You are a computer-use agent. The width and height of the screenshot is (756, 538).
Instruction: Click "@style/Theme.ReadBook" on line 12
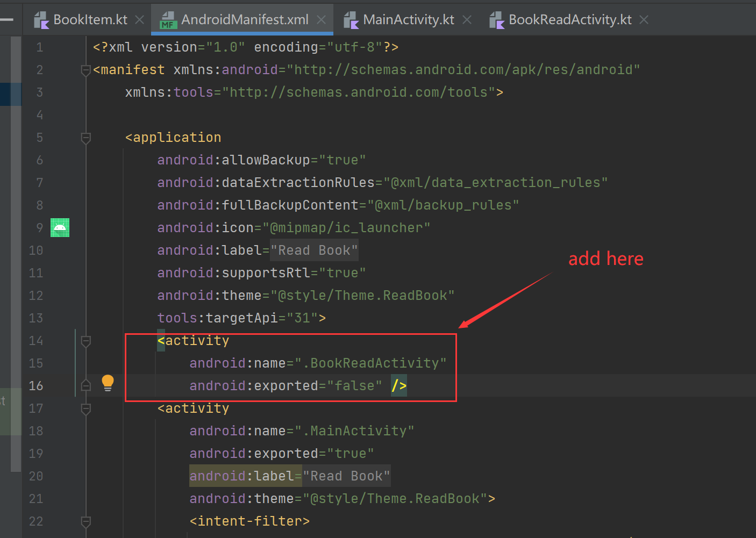pos(362,296)
